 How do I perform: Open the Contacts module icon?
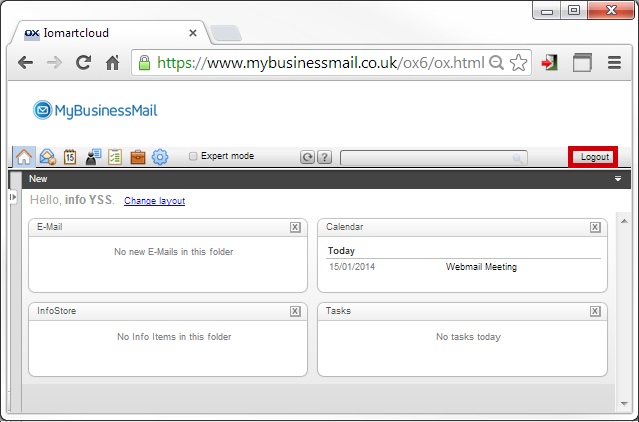[93, 157]
